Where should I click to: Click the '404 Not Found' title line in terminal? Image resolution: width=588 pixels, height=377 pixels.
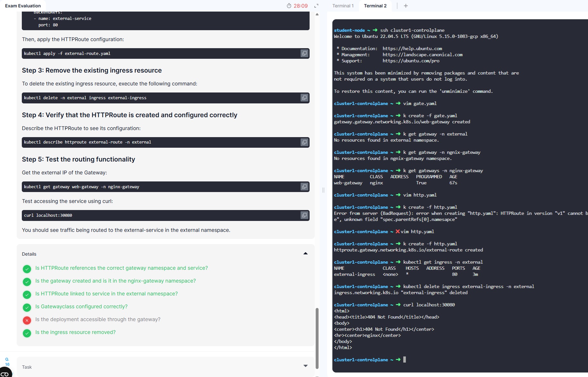coord(387,317)
